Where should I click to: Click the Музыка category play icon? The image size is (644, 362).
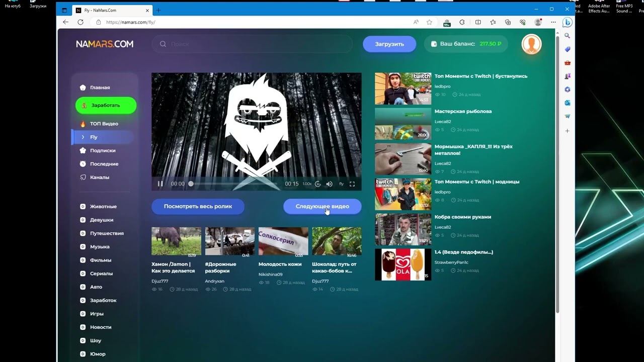point(83,247)
